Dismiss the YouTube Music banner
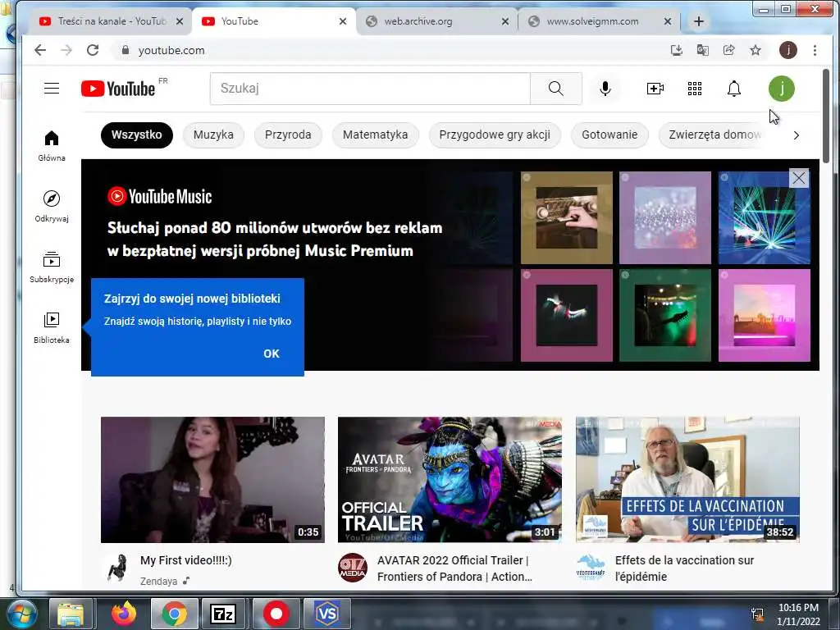840x630 pixels. pyautogui.click(x=799, y=178)
